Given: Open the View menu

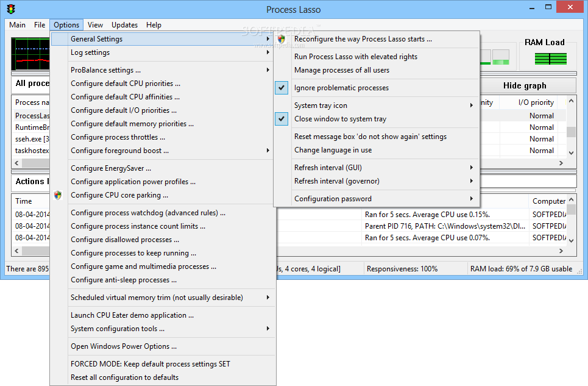Looking at the screenshot, I should click(x=95, y=25).
